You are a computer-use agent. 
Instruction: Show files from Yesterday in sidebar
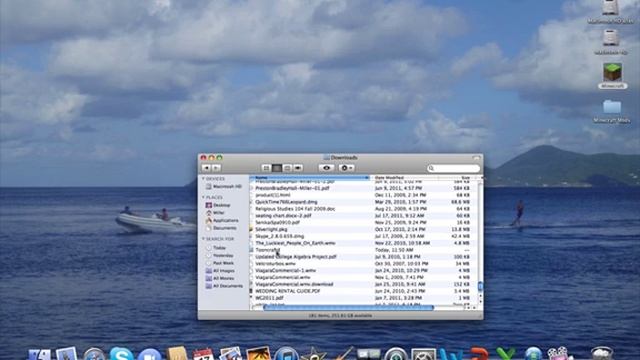pyautogui.click(x=220, y=256)
